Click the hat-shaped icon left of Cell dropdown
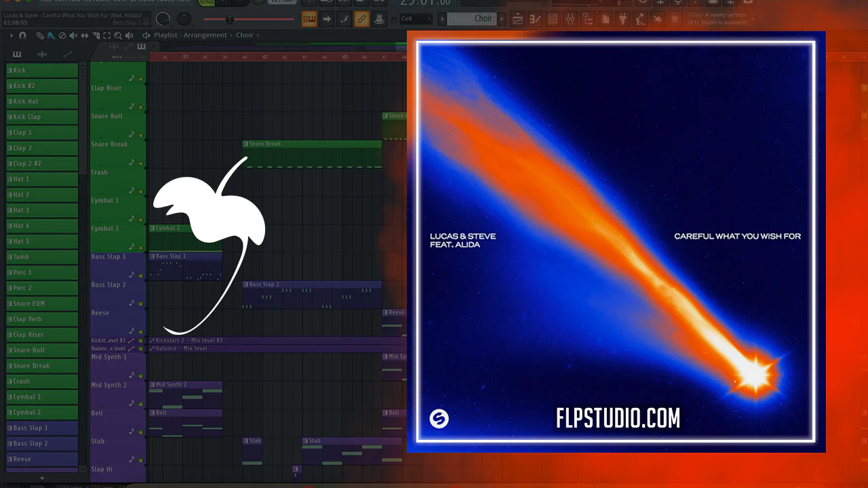The height and width of the screenshot is (488, 868). coord(380,19)
